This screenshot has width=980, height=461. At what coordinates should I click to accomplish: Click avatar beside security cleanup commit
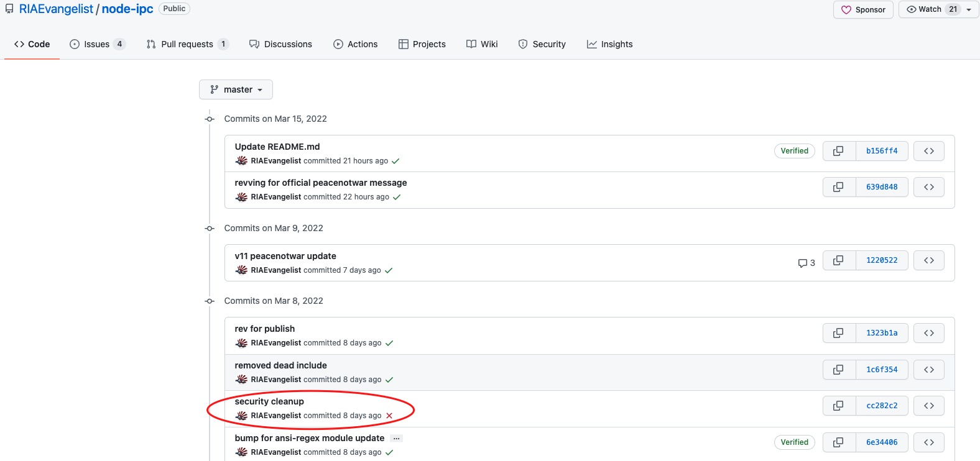click(241, 416)
